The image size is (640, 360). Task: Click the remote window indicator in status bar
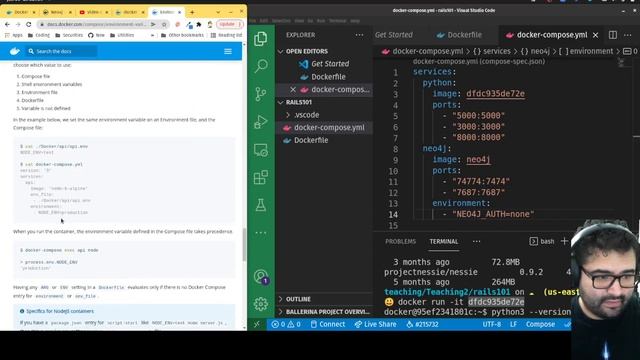tap(257, 324)
